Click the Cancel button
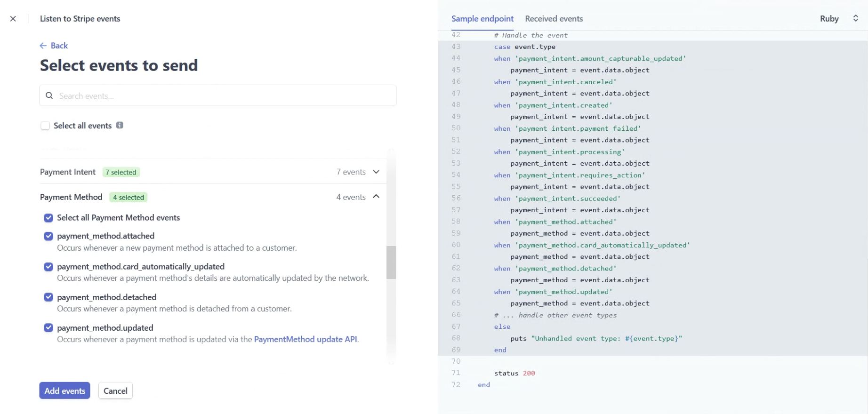 (x=115, y=390)
